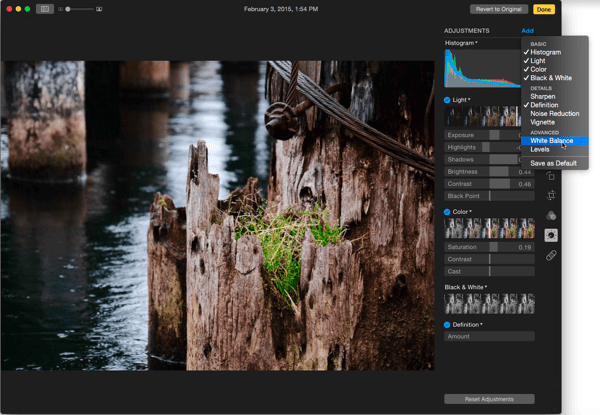Adjust the Black Point slider
Screen dimensions: 600x415
pos(489,196)
